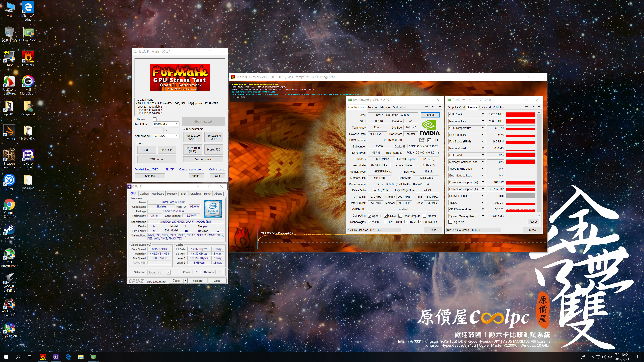Open the Compare your score link
The image size is (644, 362).
coord(191,169)
